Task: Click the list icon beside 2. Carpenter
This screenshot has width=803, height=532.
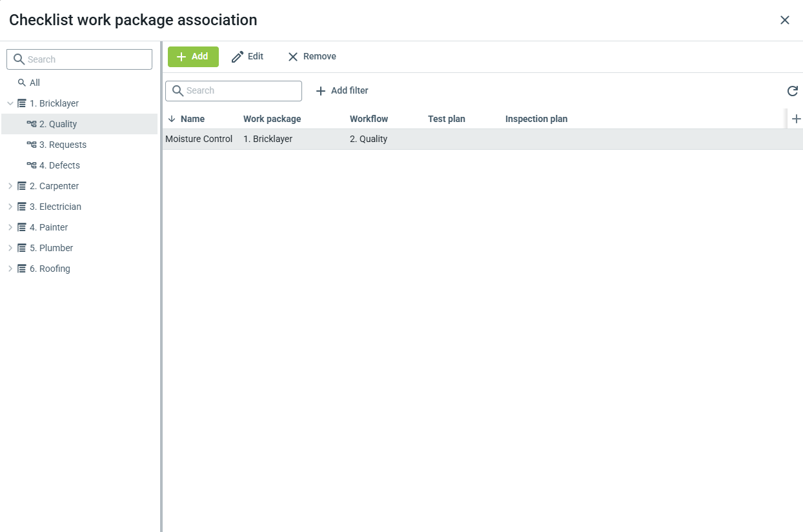Action: [x=22, y=186]
